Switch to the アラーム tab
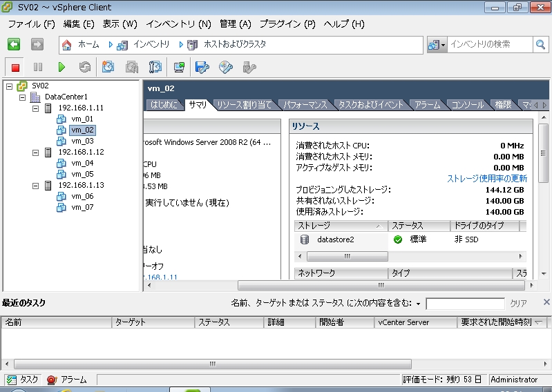 tap(428, 105)
